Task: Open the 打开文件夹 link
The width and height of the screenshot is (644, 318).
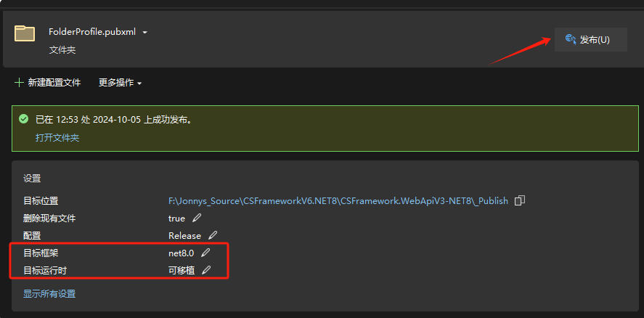Action: point(57,137)
